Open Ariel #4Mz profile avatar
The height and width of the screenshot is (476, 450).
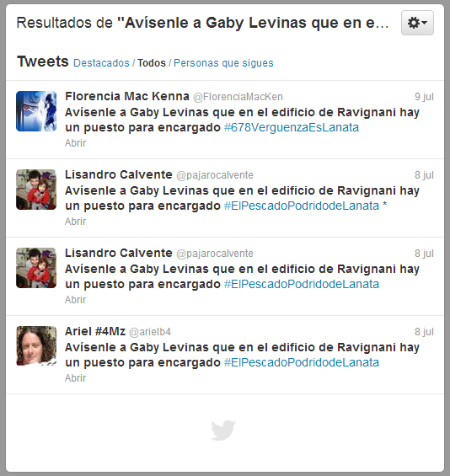tap(36, 346)
